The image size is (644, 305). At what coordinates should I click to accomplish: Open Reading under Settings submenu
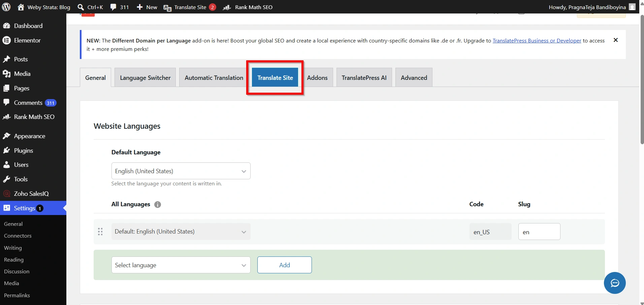14,260
